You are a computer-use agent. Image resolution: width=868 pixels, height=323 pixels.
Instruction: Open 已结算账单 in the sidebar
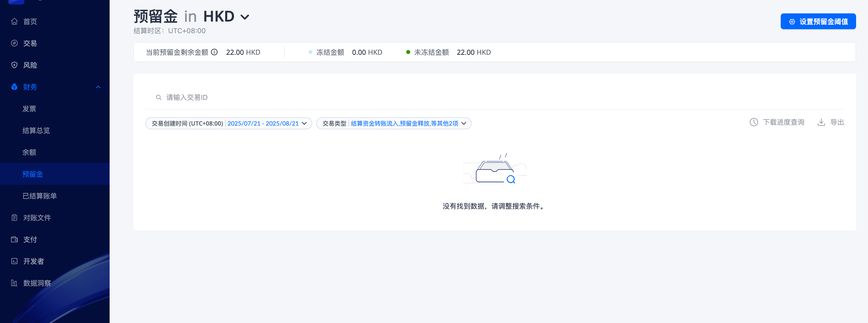[39, 196]
